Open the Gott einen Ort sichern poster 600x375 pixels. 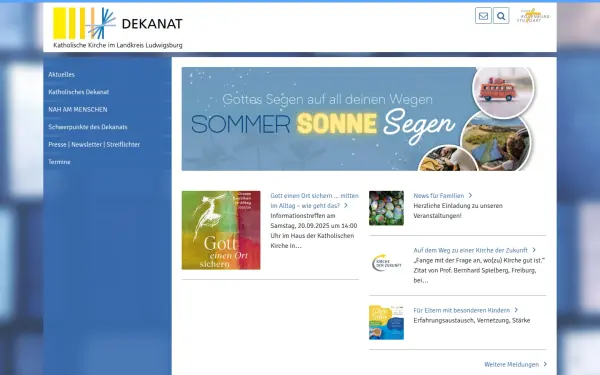pyautogui.click(x=221, y=230)
